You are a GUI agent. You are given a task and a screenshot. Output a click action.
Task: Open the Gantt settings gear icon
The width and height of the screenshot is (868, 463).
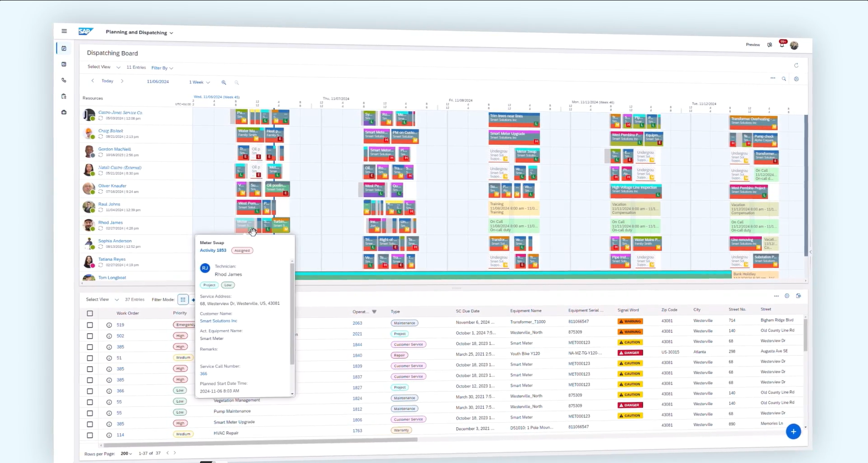click(796, 79)
